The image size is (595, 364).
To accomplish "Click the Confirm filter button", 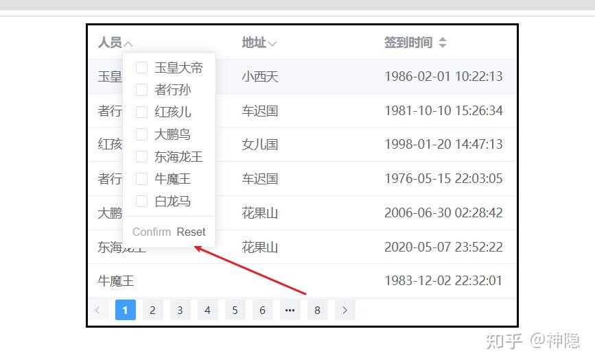I will point(152,232).
